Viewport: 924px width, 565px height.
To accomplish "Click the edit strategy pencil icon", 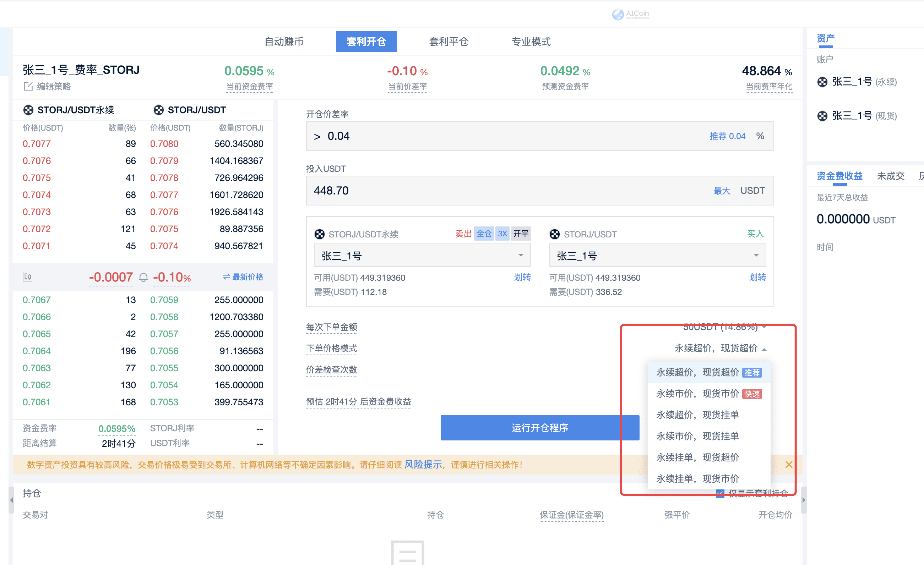I will [28, 87].
